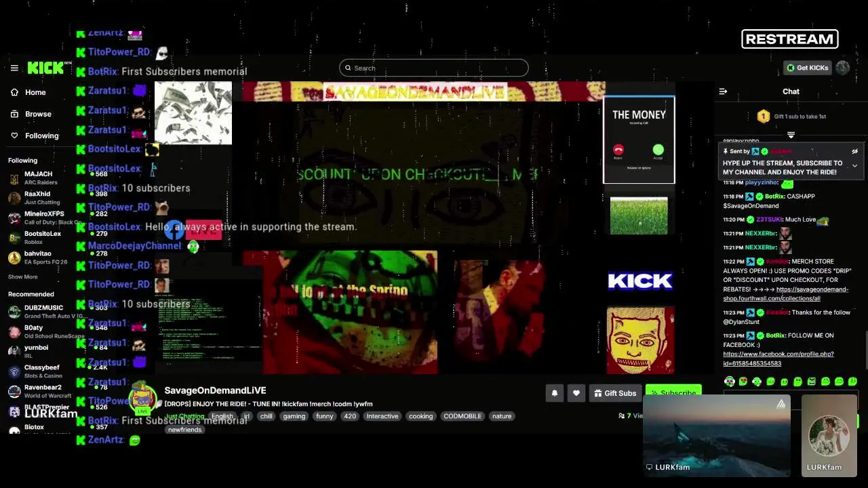Insert the first headphones emote from quick emotes

730,382
